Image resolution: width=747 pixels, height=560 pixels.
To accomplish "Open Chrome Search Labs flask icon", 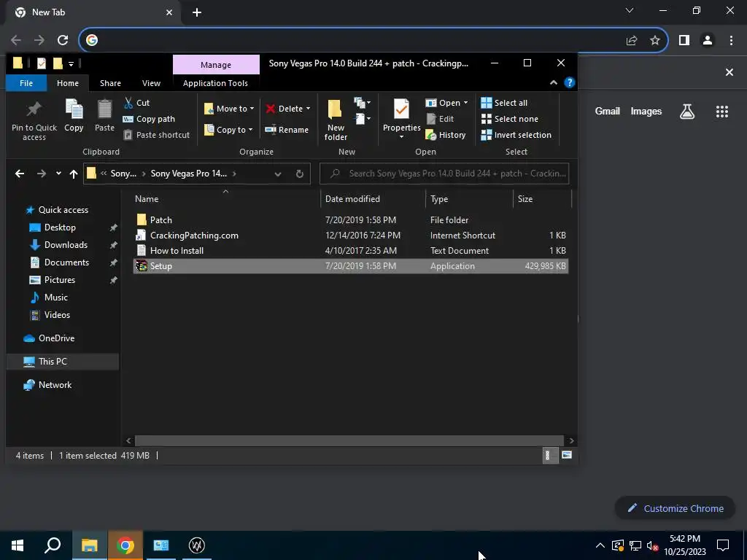I will (x=687, y=112).
